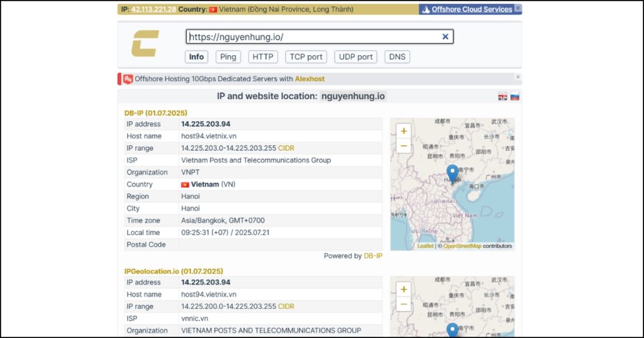Image resolution: width=644 pixels, height=338 pixels.
Task: Clear the URL field with X icon
Action: click(445, 36)
